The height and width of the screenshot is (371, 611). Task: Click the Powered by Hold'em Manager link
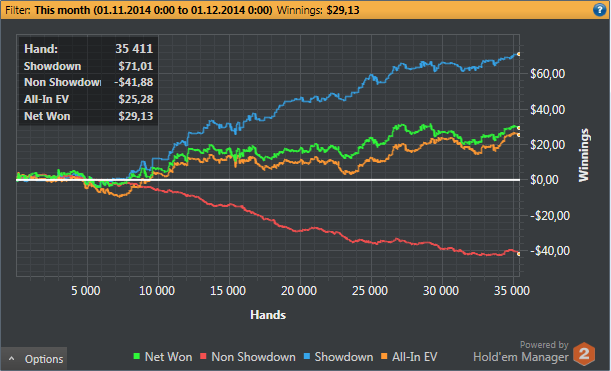(x=521, y=352)
